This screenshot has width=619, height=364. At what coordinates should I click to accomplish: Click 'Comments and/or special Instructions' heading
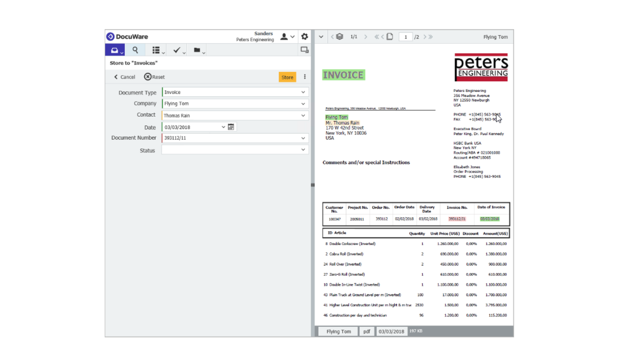366,163
